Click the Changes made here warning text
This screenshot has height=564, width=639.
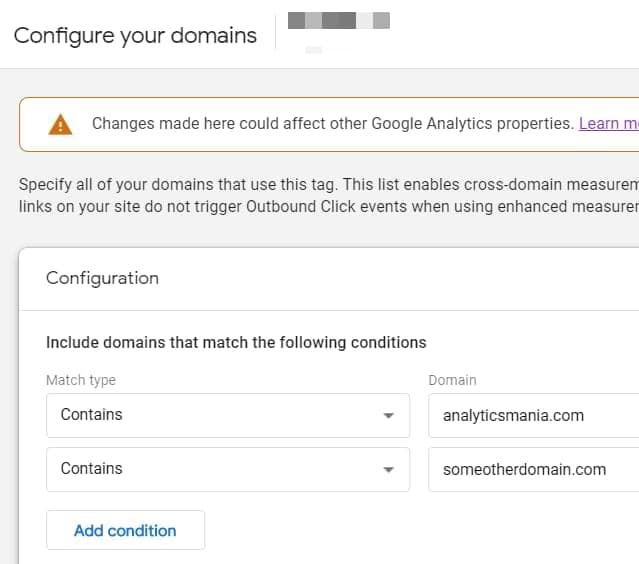[330, 124]
